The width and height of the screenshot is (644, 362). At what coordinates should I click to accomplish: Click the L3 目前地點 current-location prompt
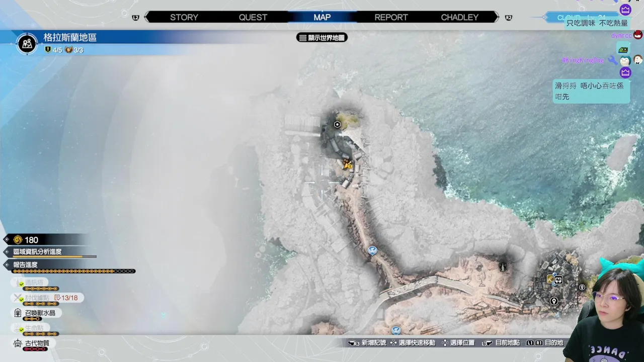click(x=501, y=343)
